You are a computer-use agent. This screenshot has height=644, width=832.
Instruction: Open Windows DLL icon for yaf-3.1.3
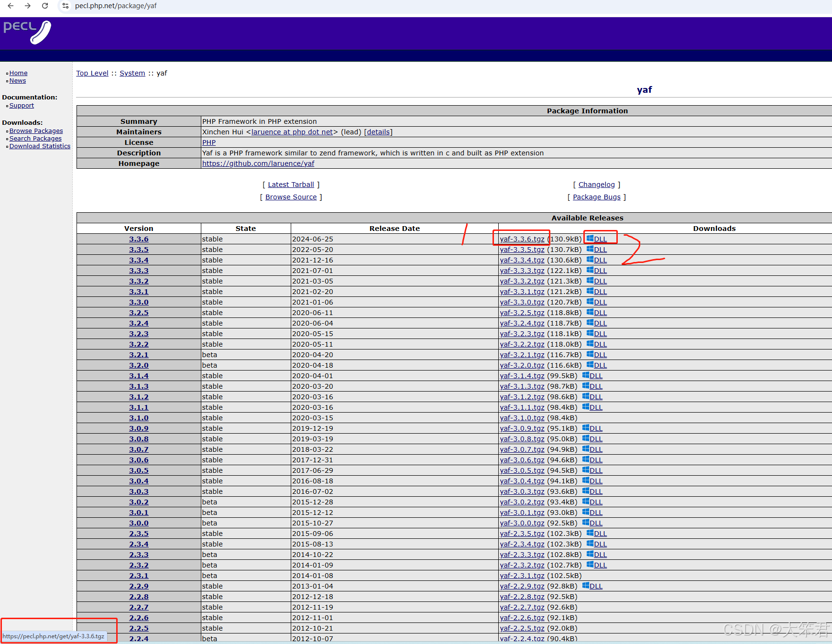point(586,386)
